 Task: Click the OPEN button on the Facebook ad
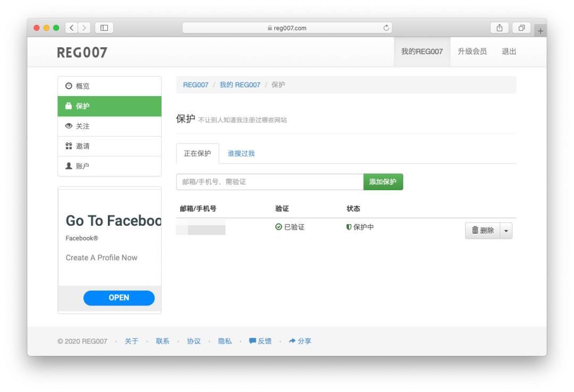119,298
